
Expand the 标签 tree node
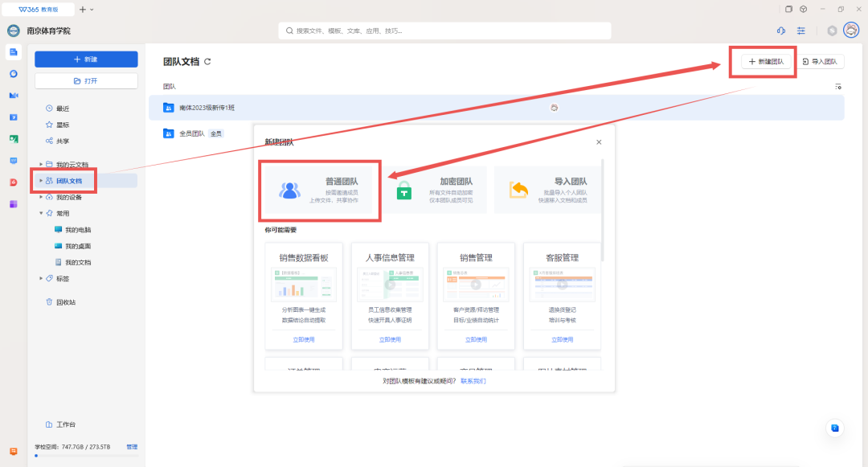click(41, 278)
